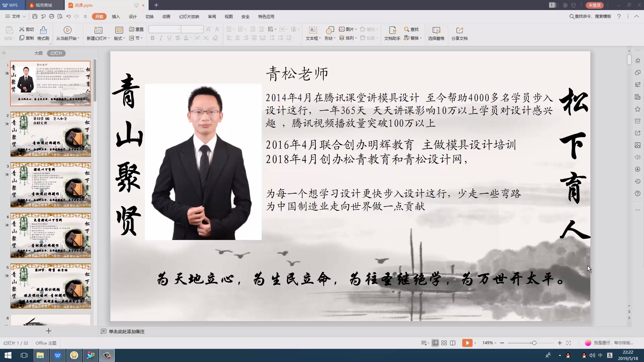This screenshot has height=362, width=644.
Task: Click the 选择窗格 selection pane icon
Action: [x=436, y=34]
